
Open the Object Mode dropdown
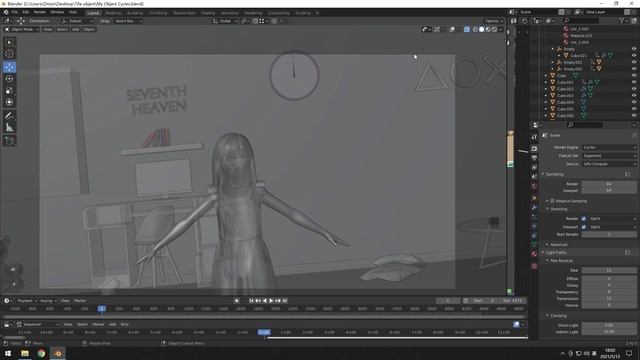pyautogui.click(x=21, y=29)
